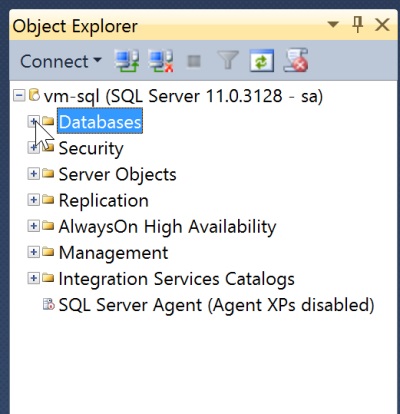The width and height of the screenshot is (400, 414).
Task: Collapse the vm-sql server node
Action: [x=19, y=96]
